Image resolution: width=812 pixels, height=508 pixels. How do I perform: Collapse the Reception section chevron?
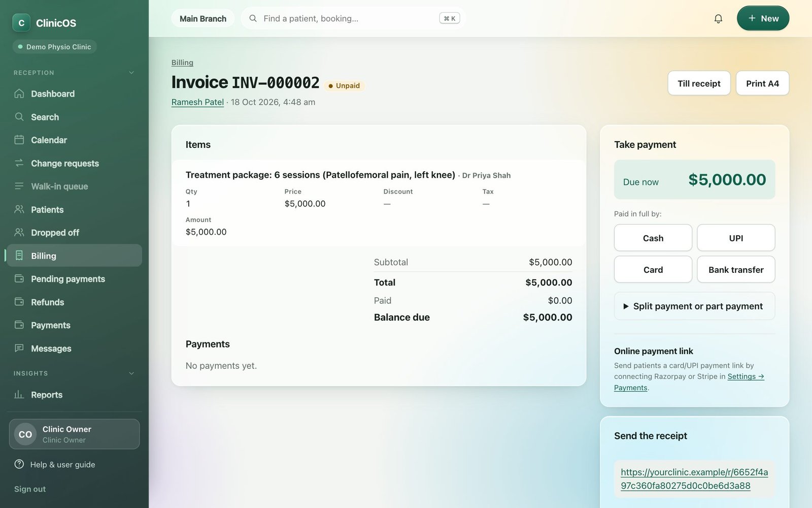pyautogui.click(x=131, y=73)
